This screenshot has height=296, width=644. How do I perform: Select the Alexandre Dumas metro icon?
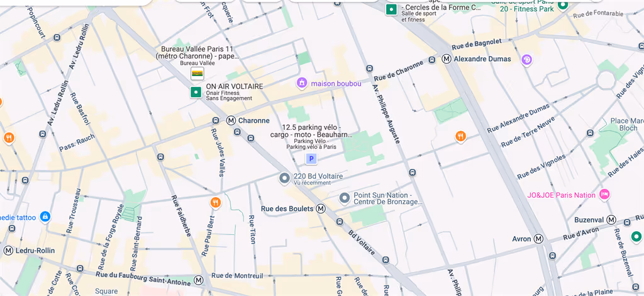coord(447,59)
